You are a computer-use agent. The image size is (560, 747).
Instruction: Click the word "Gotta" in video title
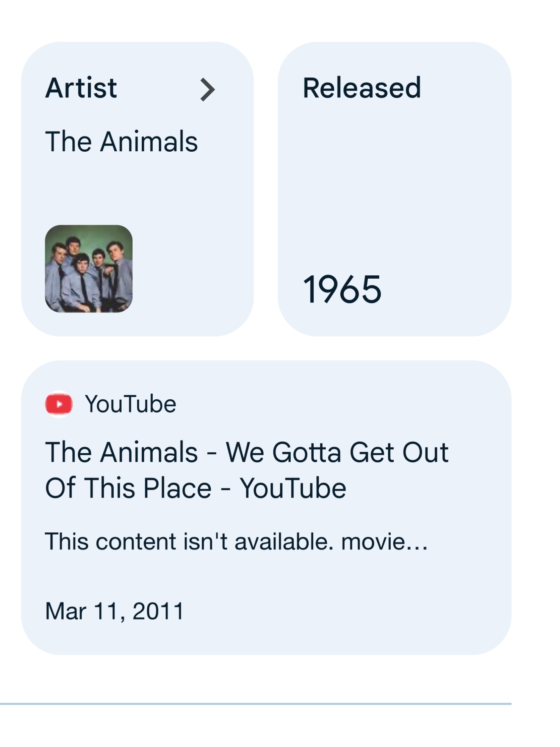pos(307,452)
